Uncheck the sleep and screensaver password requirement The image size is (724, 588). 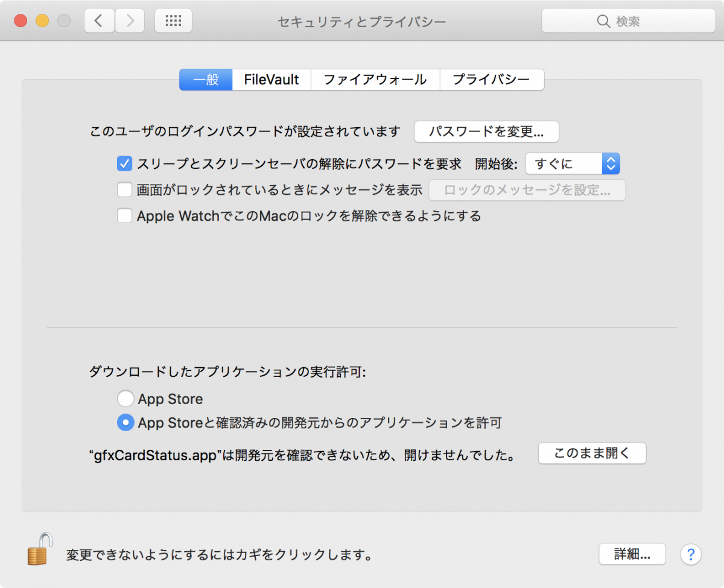coord(124,163)
